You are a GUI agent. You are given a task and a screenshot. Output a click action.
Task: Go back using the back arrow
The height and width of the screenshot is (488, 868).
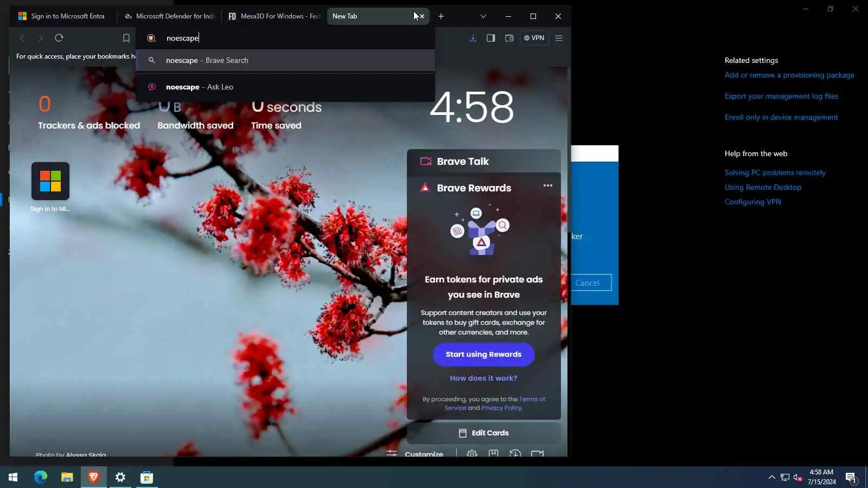pyautogui.click(x=22, y=38)
